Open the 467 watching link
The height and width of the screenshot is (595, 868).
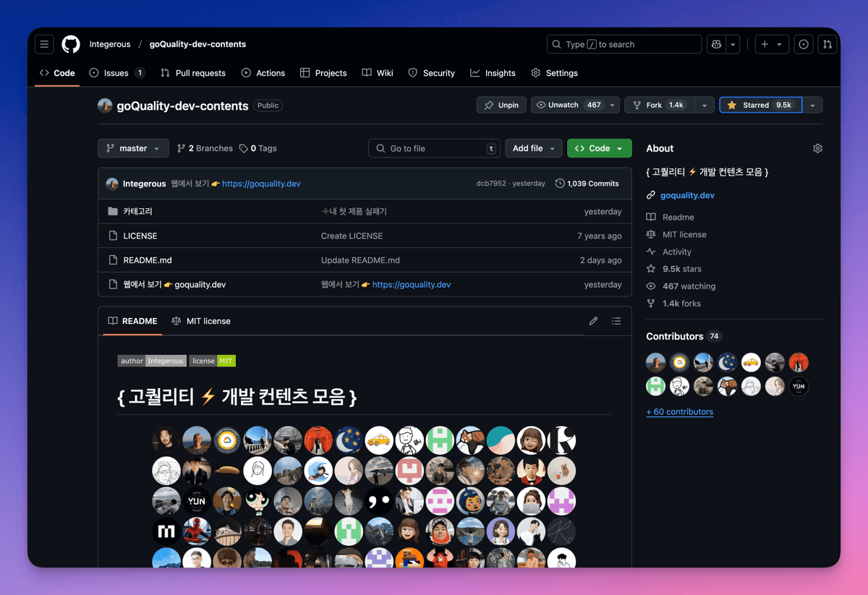point(689,286)
